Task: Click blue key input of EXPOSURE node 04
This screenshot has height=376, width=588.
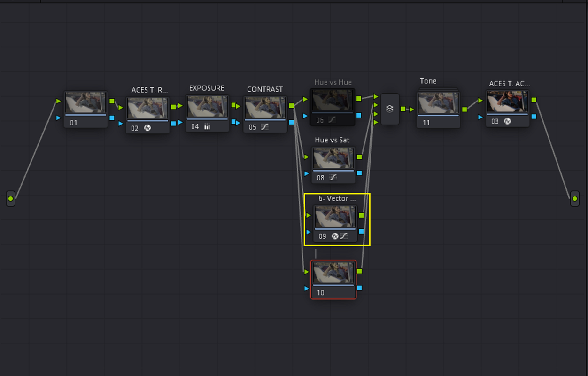Action: point(180,122)
